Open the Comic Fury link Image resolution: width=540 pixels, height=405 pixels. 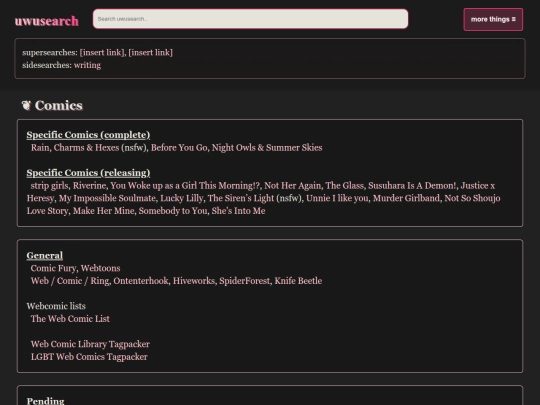tap(53, 268)
